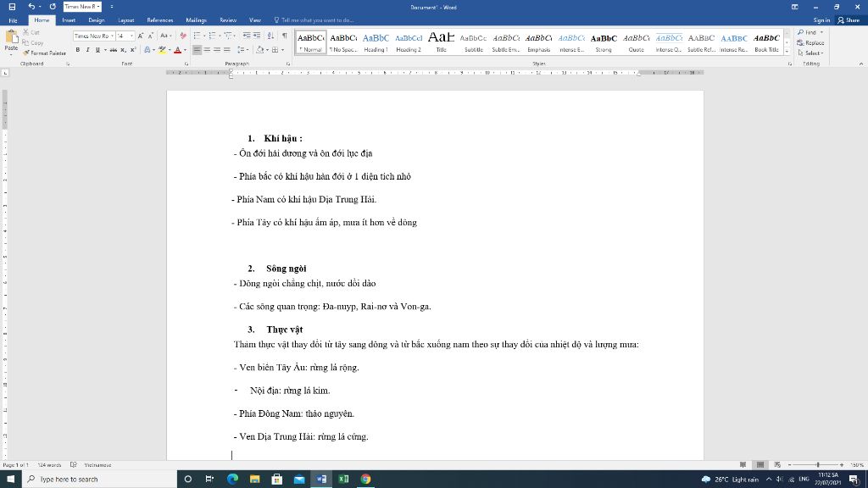Clear all formatting from selection
This screenshot has width=868, height=488.
click(x=183, y=36)
